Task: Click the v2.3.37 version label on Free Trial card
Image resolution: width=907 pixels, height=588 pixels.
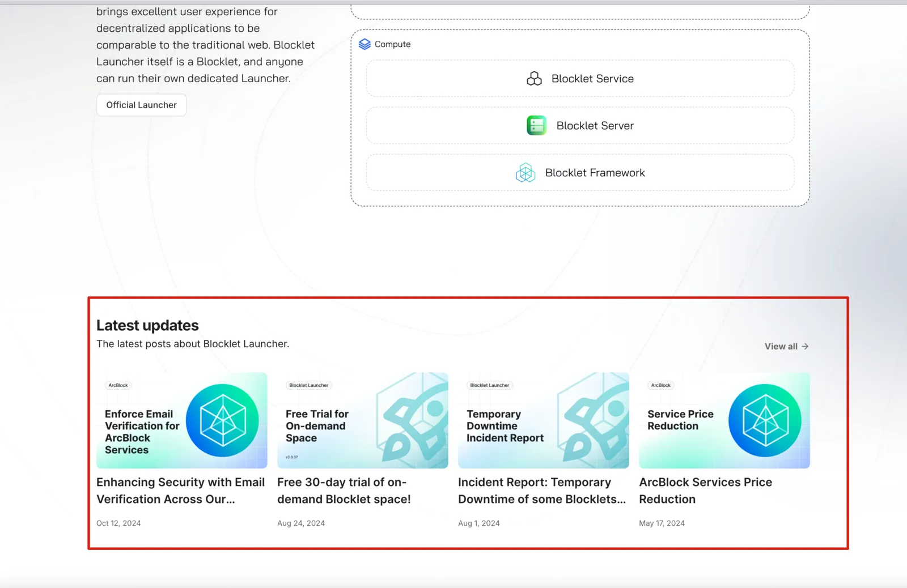Action: click(x=292, y=457)
